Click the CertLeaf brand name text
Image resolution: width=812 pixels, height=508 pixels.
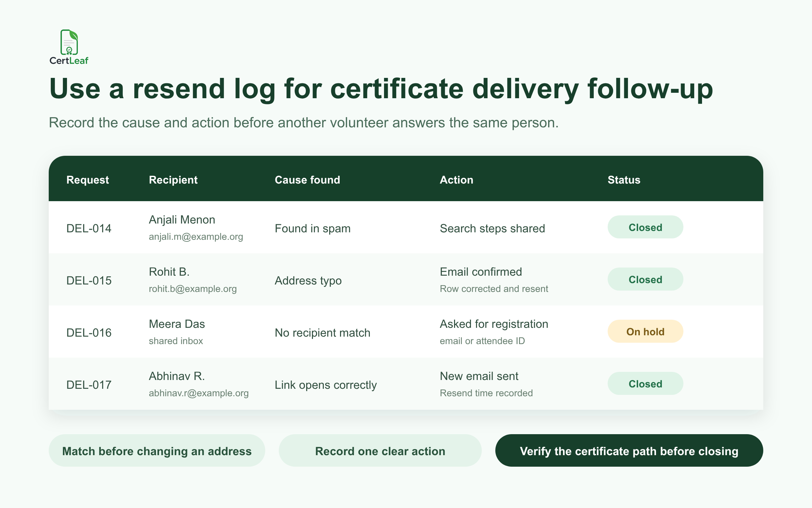[69, 61]
